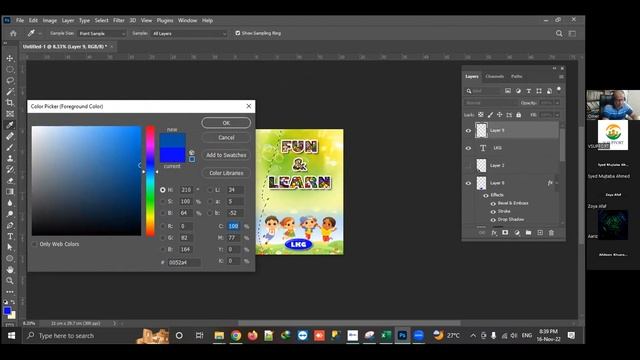The image size is (640, 360).
Task: Select the Dodge tool
Action: coord(10,214)
